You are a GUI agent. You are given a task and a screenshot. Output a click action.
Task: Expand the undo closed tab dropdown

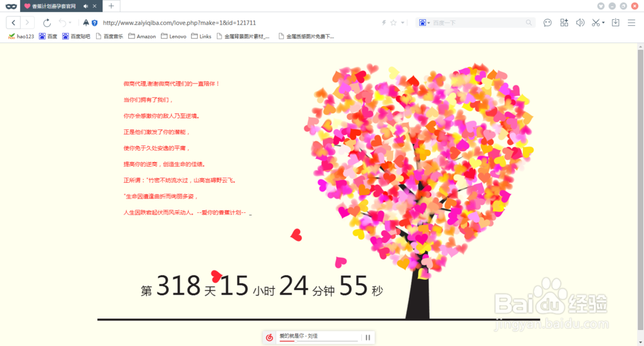[70, 23]
